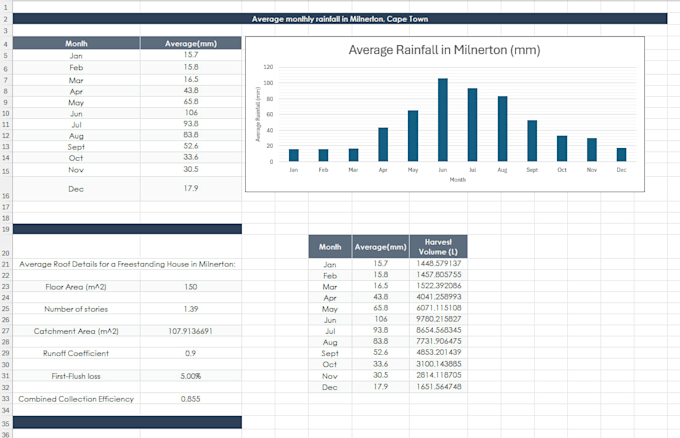Select the 5.00% first-flush value cell
Viewport: 680px width, 438px height.
pyautogui.click(x=191, y=376)
